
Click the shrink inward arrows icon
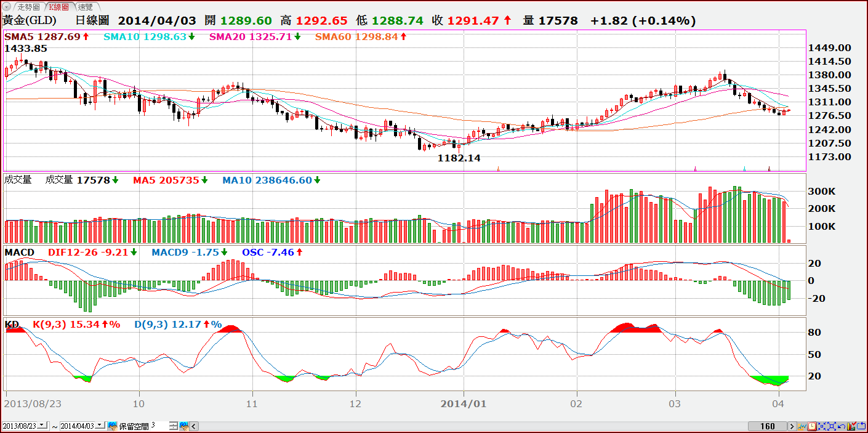pyautogui.click(x=822, y=426)
